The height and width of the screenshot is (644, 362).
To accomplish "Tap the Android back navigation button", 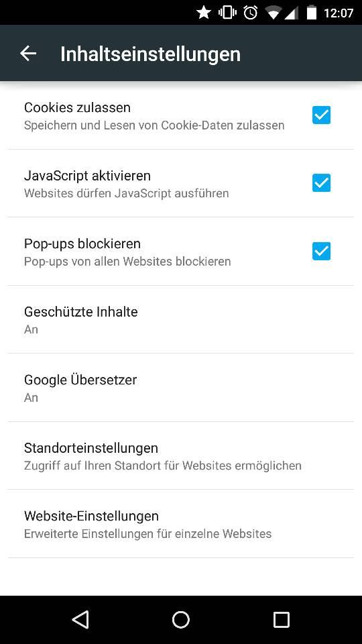I will point(80,619).
